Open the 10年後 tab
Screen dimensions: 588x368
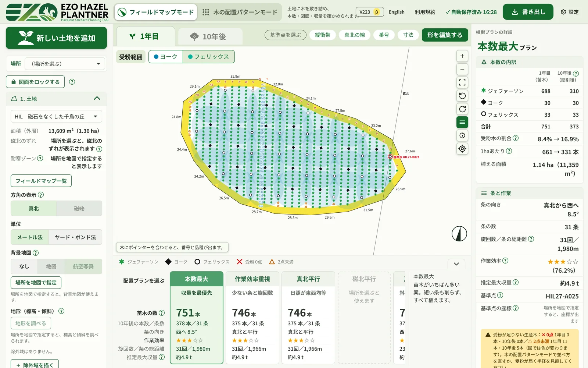click(210, 37)
